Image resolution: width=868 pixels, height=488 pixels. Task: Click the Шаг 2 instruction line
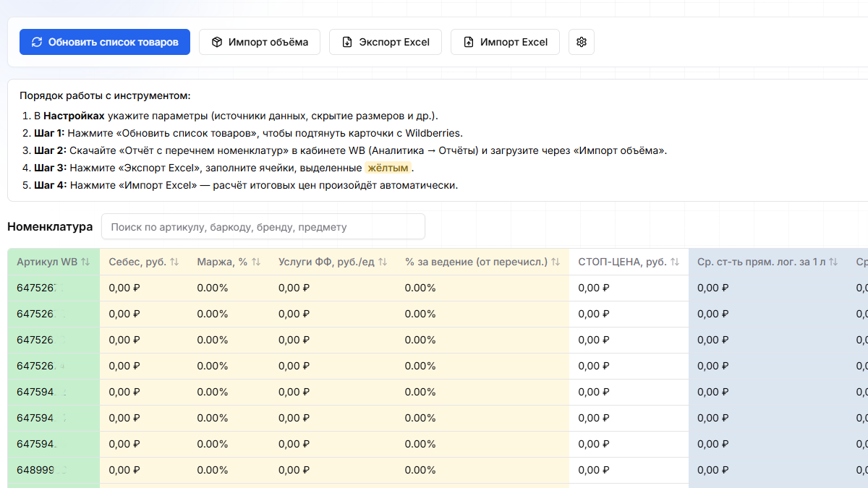pyautogui.click(x=350, y=150)
